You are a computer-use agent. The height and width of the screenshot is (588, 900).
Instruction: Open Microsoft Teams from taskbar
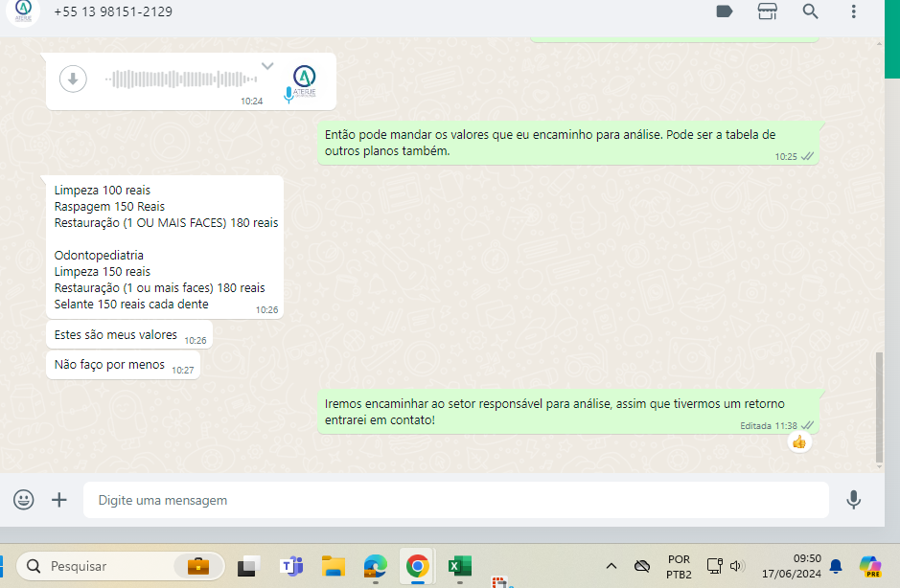pos(291,566)
